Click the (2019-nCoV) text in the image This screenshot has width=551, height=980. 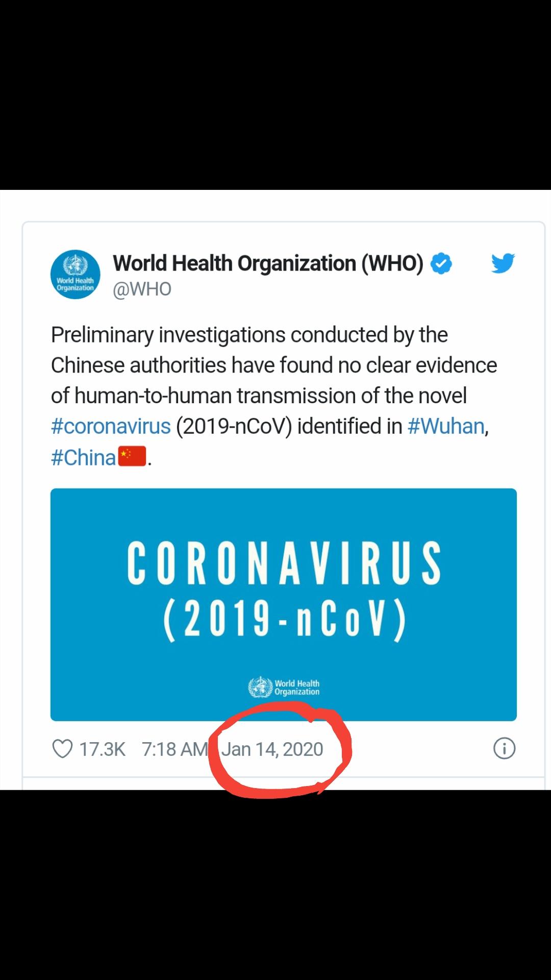pos(285,619)
